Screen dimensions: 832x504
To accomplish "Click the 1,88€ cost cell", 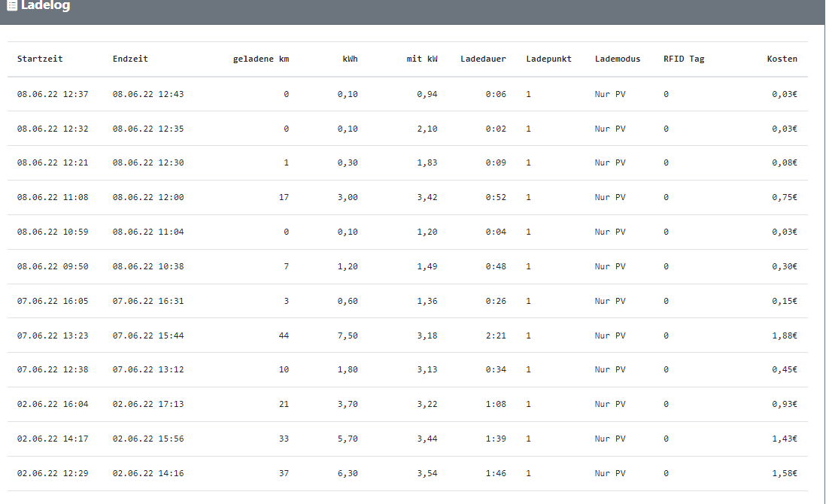I will [785, 335].
